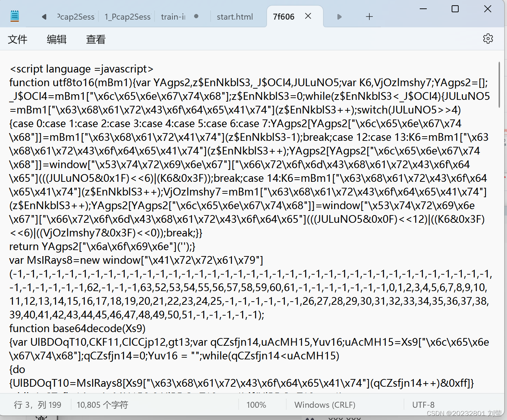The height and width of the screenshot is (420, 507).
Task: Click the 'return YAgps2' line in editor
Action: coord(102,247)
